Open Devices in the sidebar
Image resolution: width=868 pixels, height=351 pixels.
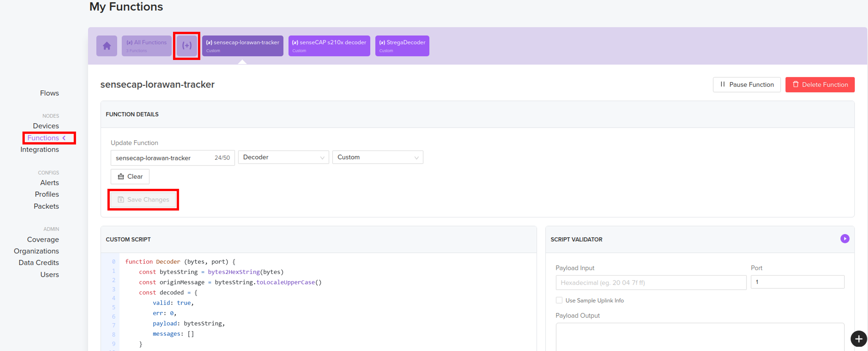tap(46, 126)
